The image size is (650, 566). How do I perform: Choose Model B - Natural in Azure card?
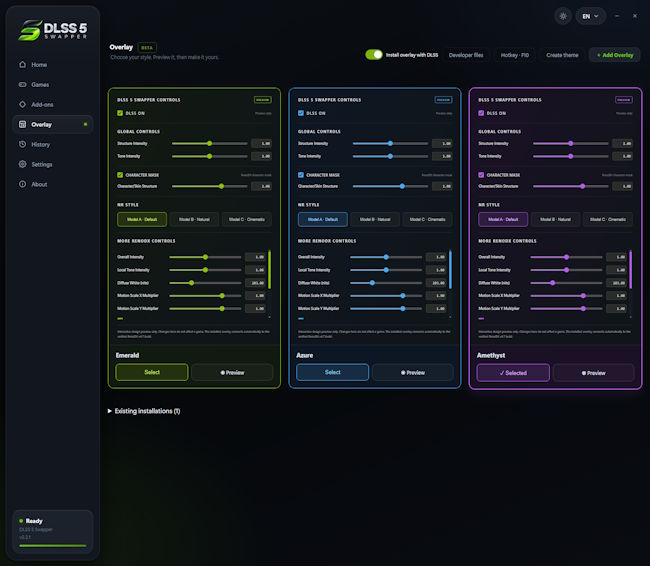[x=375, y=219]
